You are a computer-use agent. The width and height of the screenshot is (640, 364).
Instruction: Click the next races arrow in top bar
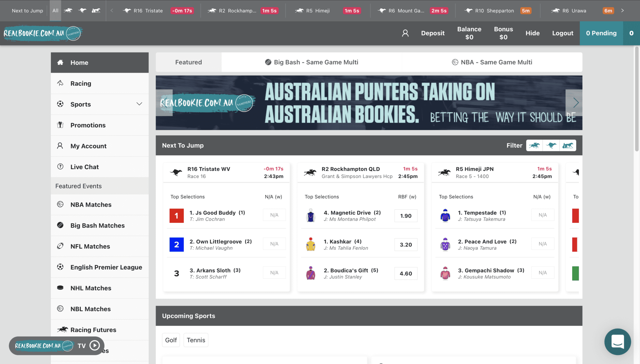tap(622, 11)
